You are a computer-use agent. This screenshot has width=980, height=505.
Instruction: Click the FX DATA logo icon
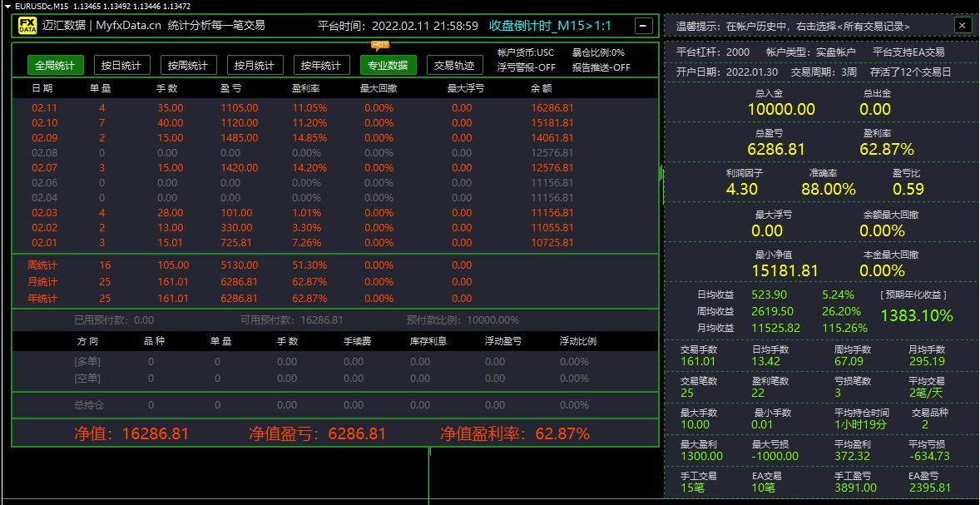pos(27,26)
